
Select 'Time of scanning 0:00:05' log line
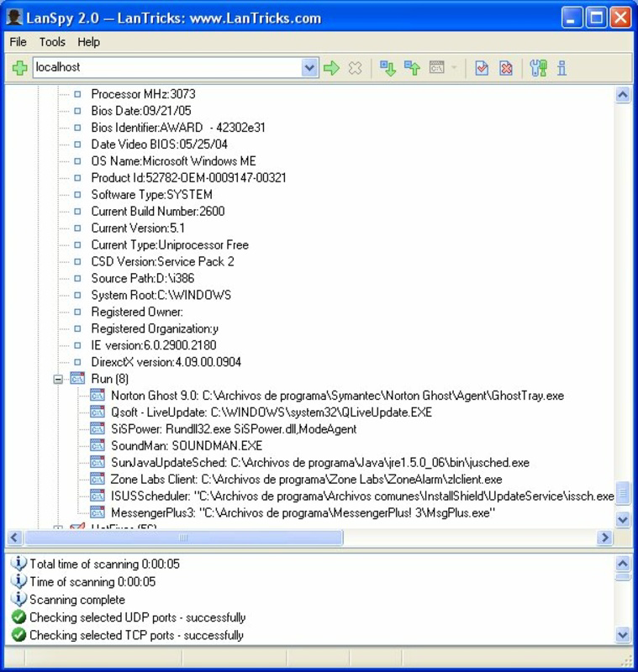coord(92,581)
